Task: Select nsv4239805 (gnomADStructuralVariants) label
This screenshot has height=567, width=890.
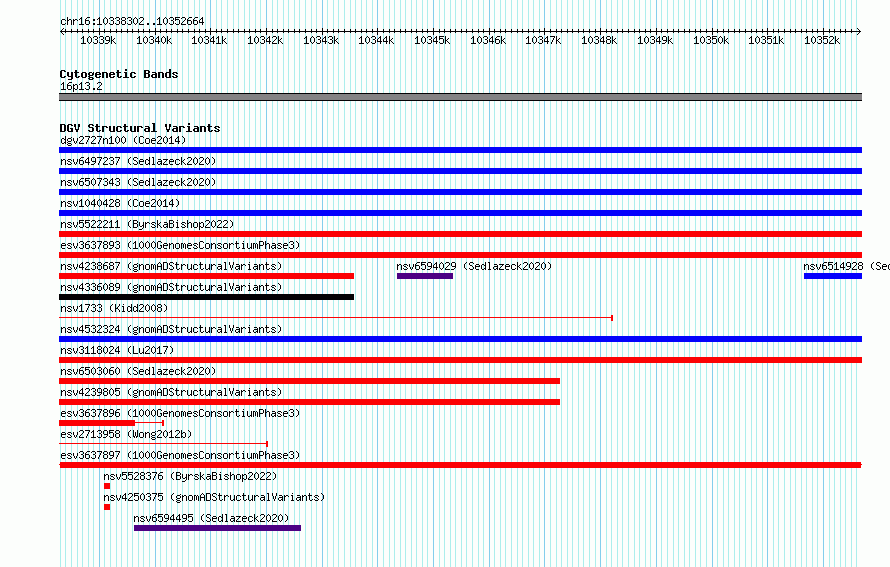Action: pyautogui.click(x=171, y=392)
